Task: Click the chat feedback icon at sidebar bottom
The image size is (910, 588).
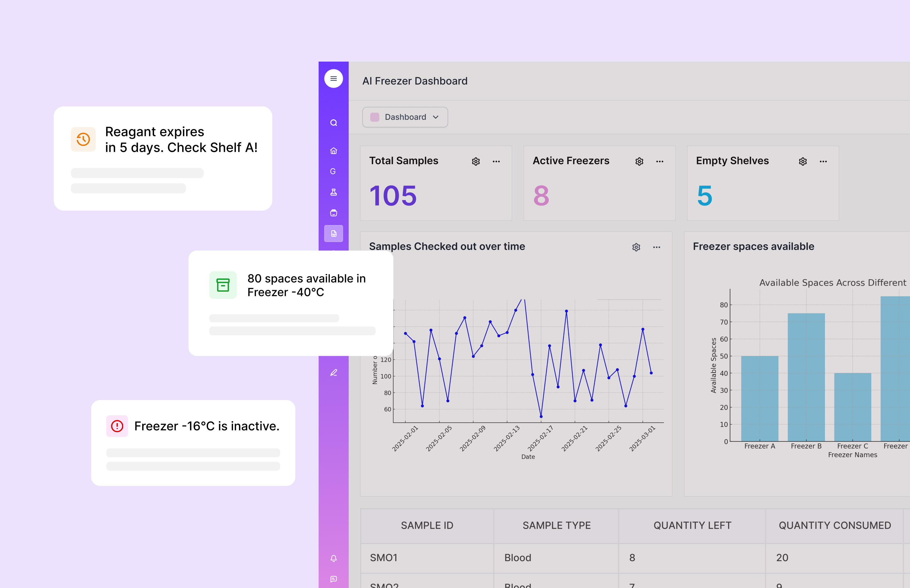Action: pos(333,579)
